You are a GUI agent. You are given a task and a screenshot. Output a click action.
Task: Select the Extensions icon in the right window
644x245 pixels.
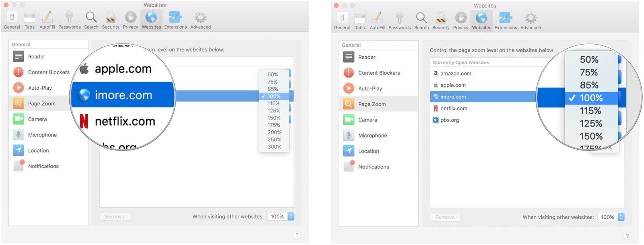(506, 21)
